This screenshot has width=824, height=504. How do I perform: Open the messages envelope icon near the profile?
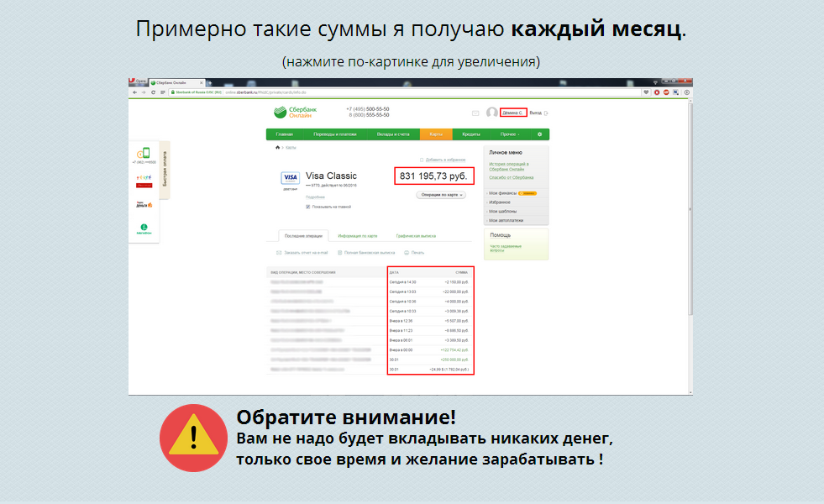tap(475, 113)
